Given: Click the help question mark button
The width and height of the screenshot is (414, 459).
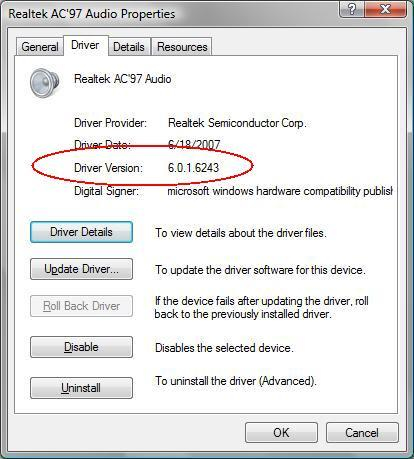Looking at the screenshot, I should coord(352,9).
